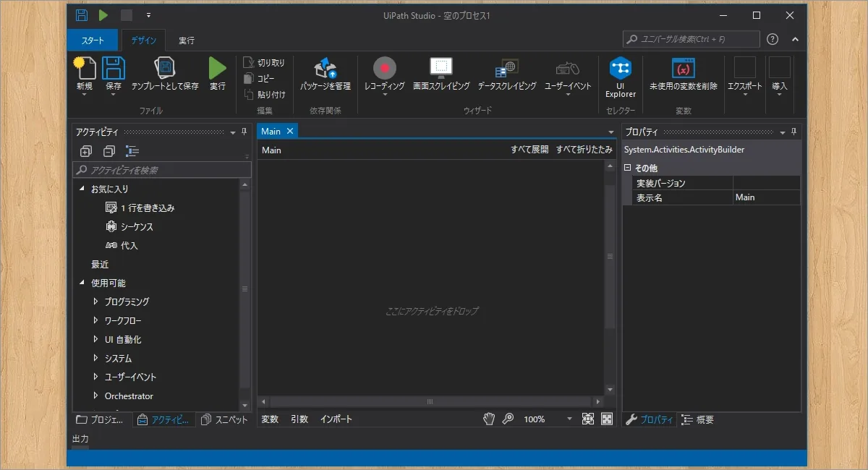
Task: Expand the プログラミング category
Action: click(x=95, y=301)
